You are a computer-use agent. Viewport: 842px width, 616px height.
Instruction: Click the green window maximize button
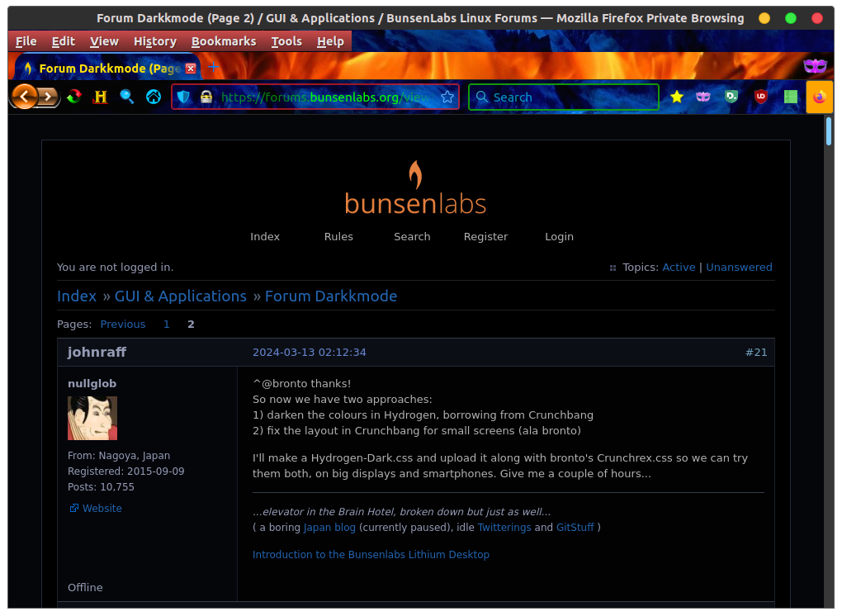[x=791, y=18]
